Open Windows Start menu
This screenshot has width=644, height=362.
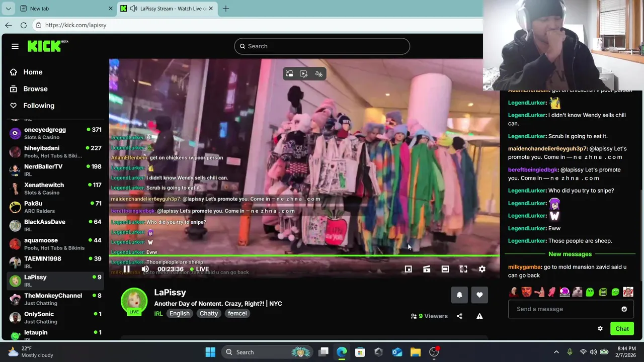click(x=210, y=352)
